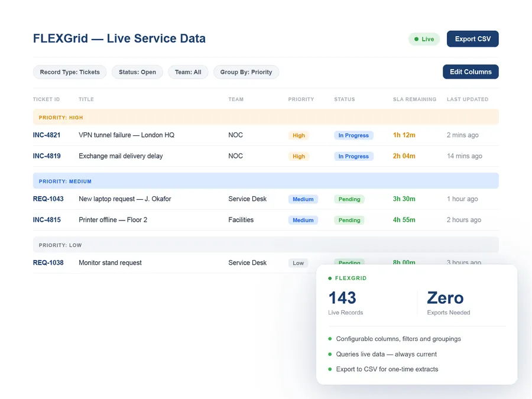This screenshot has width=532, height=399.
Task: Collapse the Priority: High group header
Action: pos(265,117)
